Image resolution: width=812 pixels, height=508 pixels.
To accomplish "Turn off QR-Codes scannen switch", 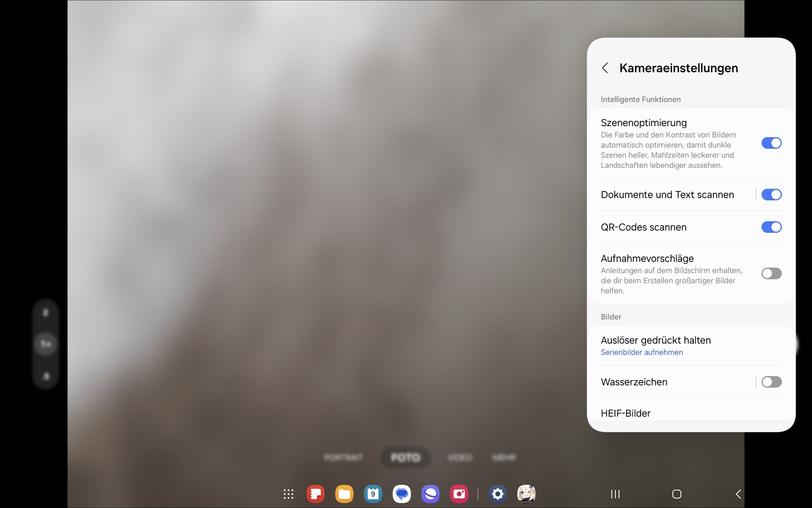I will (771, 227).
